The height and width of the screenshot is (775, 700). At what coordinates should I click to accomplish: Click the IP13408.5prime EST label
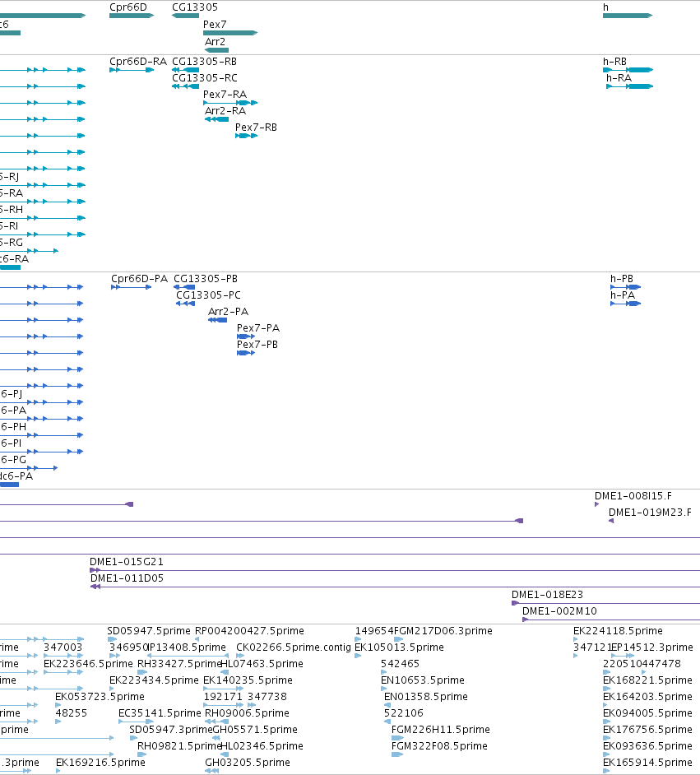[x=187, y=647]
